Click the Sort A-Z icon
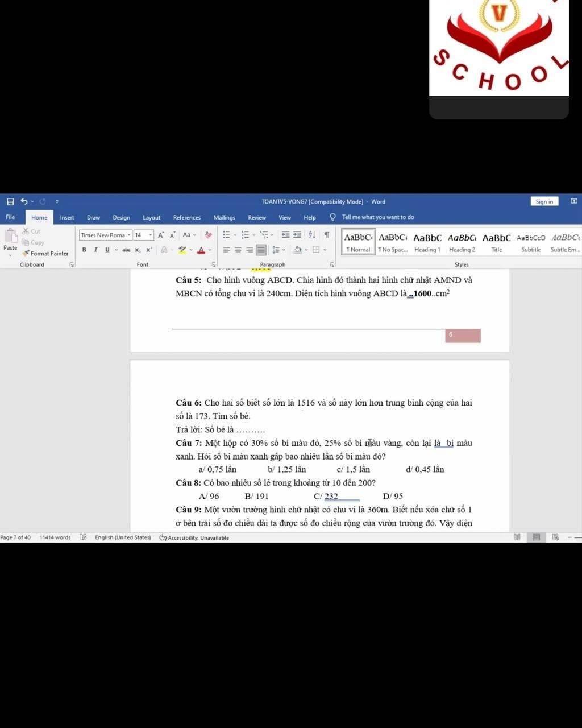582x728 pixels. point(312,235)
